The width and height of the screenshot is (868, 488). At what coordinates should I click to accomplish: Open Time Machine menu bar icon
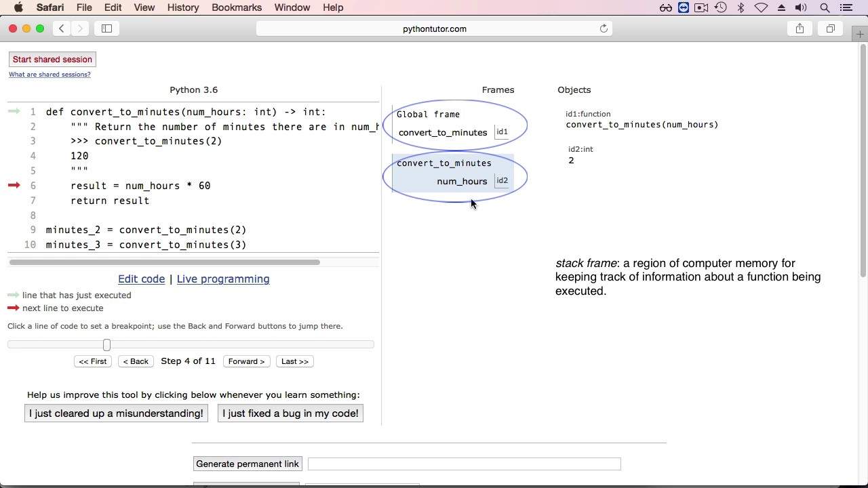[721, 7]
